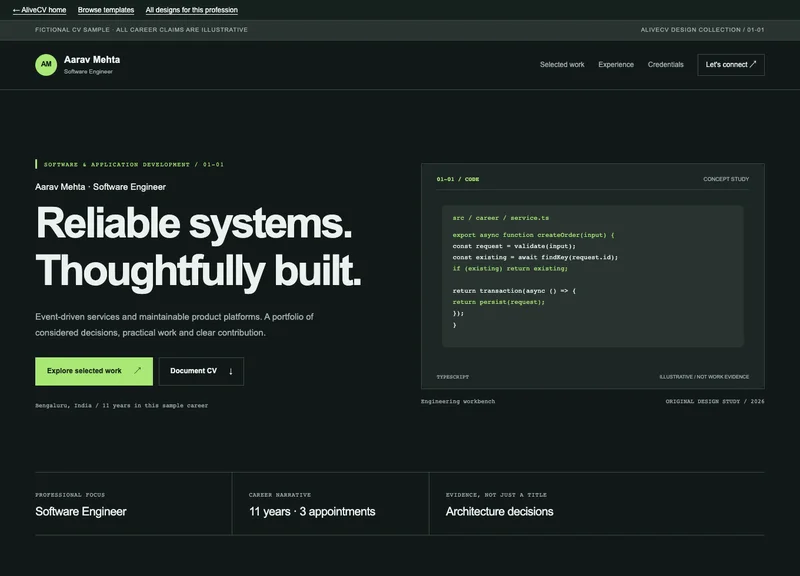Click the 'FICTIONAL CV SAMPLE' banner notice
800x576 pixels.
pyautogui.click(x=141, y=30)
